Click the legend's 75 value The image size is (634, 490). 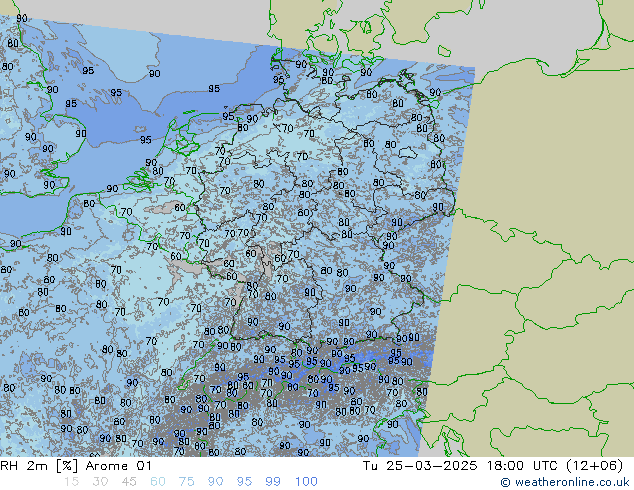point(186,482)
